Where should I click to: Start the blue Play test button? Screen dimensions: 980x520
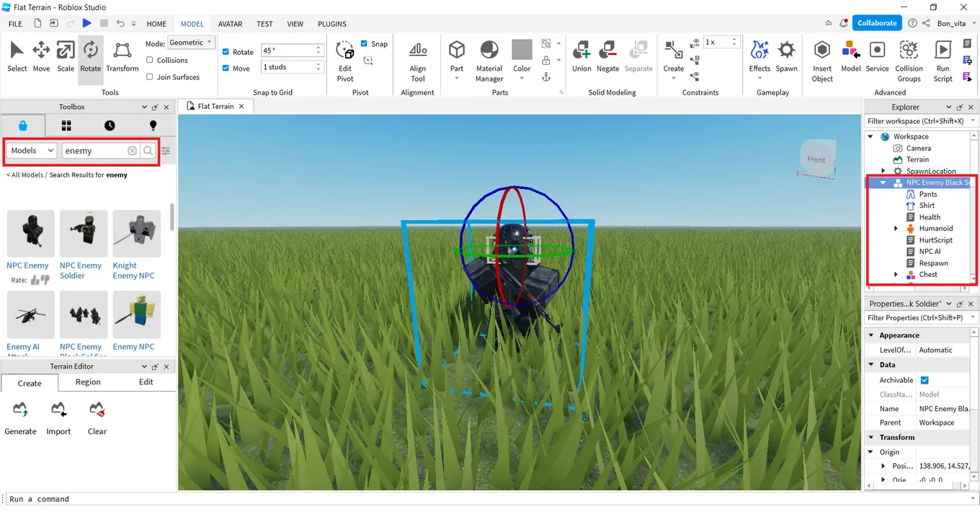(x=86, y=23)
